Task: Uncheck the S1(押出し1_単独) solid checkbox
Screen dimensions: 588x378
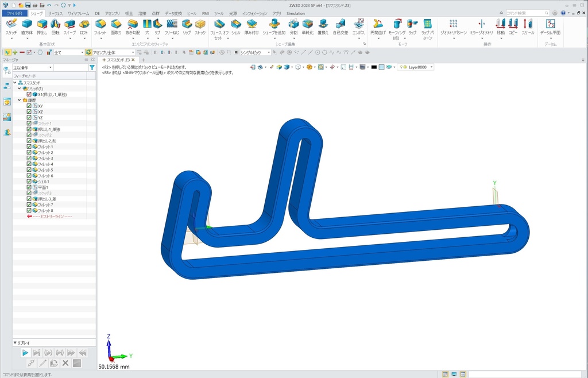Action: tap(29, 94)
